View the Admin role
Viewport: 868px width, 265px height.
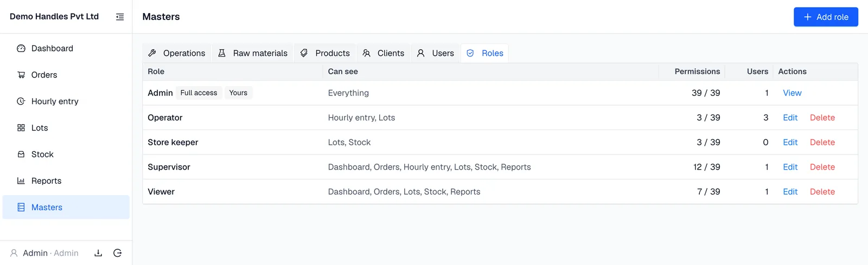coord(792,93)
